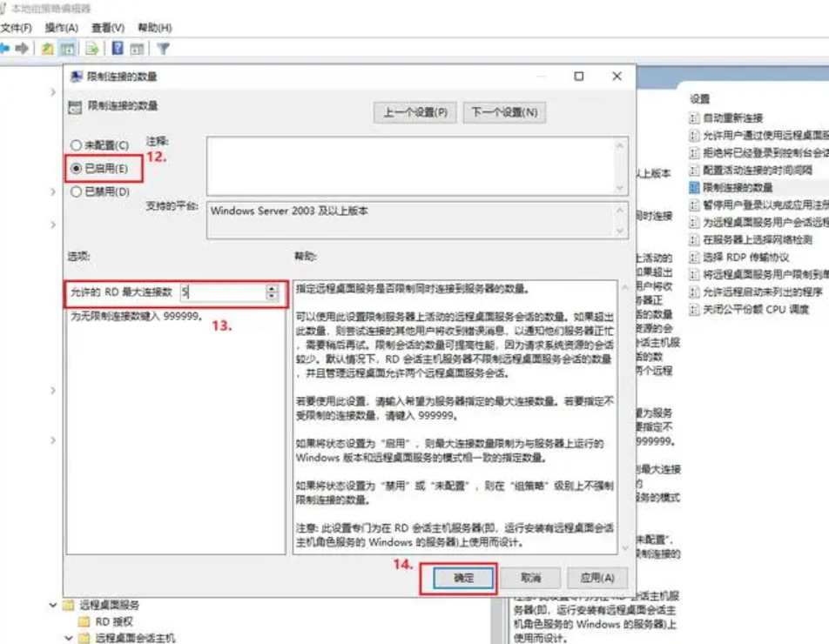Toggle the show/hide console tree icon
Viewport: 829px width, 644px height.
66,48
